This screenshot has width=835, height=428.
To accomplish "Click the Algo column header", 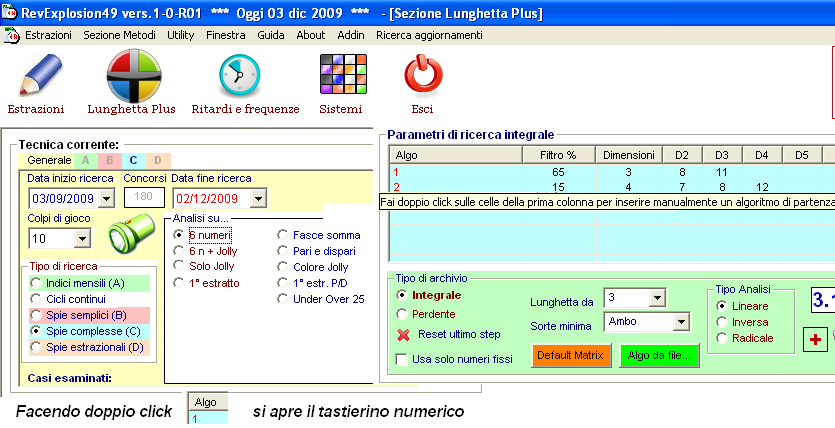I will [x=456, y=155].
